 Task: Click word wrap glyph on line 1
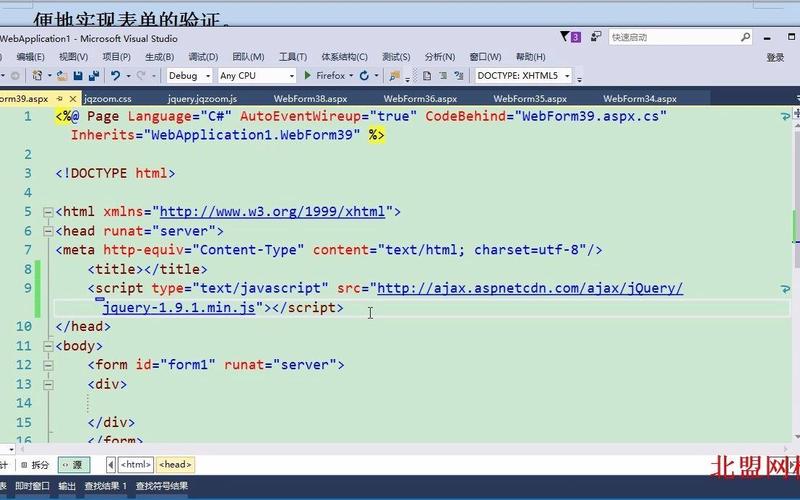785,117
